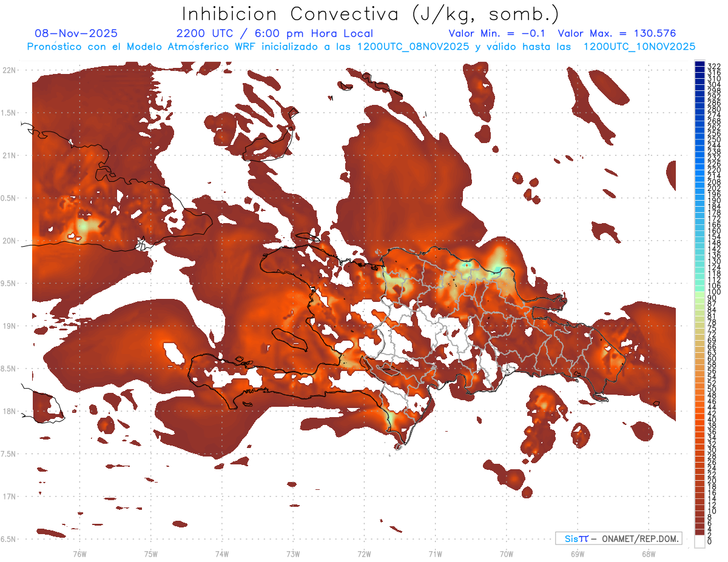Click the '21N' latitude label
Image resolution: width=728 pixels, height=562 pixels.
click(9, 156)
